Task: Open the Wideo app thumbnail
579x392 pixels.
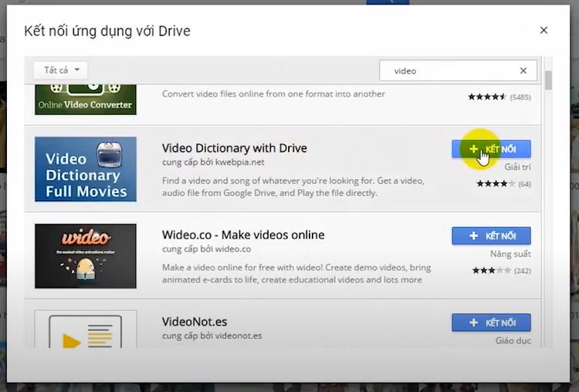Action: (x=86, y=255)
